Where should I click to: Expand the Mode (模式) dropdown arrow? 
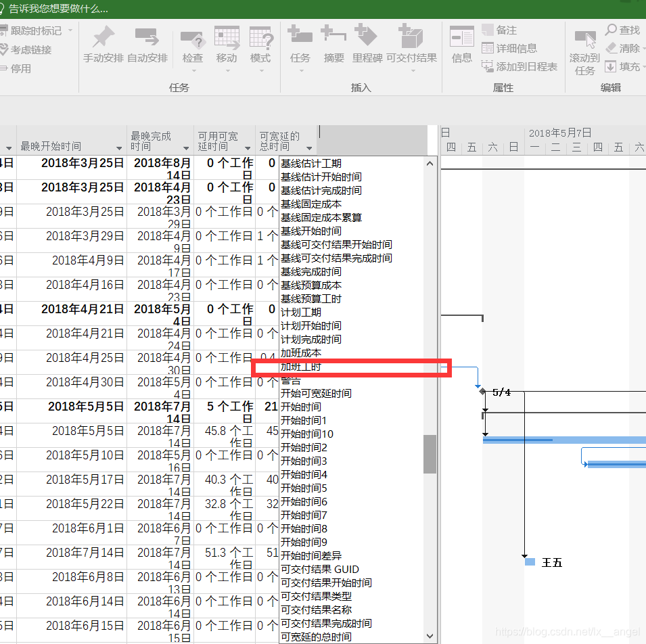pyautogui.click(x=261, y=71)
